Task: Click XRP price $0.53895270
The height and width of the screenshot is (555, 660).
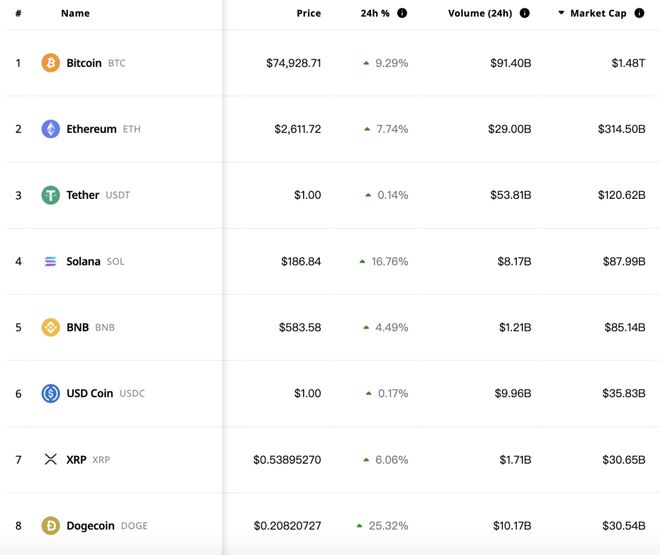Action: [x=287, y=459]
